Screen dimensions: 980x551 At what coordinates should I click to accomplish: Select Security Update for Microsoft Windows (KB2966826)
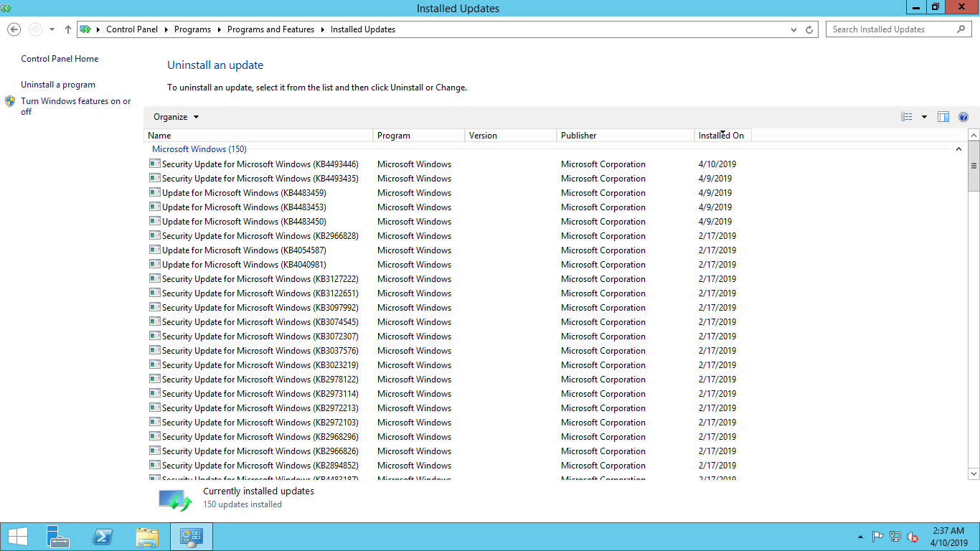click(260, 451)
